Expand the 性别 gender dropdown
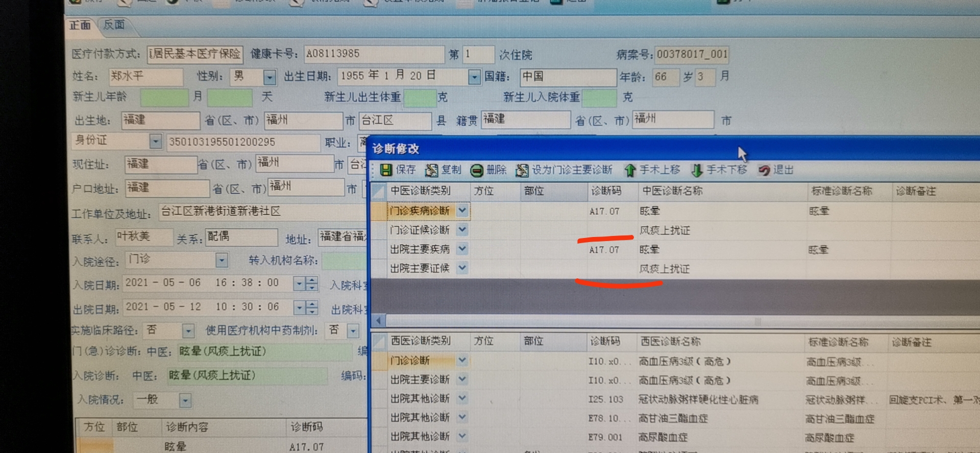 click(x=269, y=77)
